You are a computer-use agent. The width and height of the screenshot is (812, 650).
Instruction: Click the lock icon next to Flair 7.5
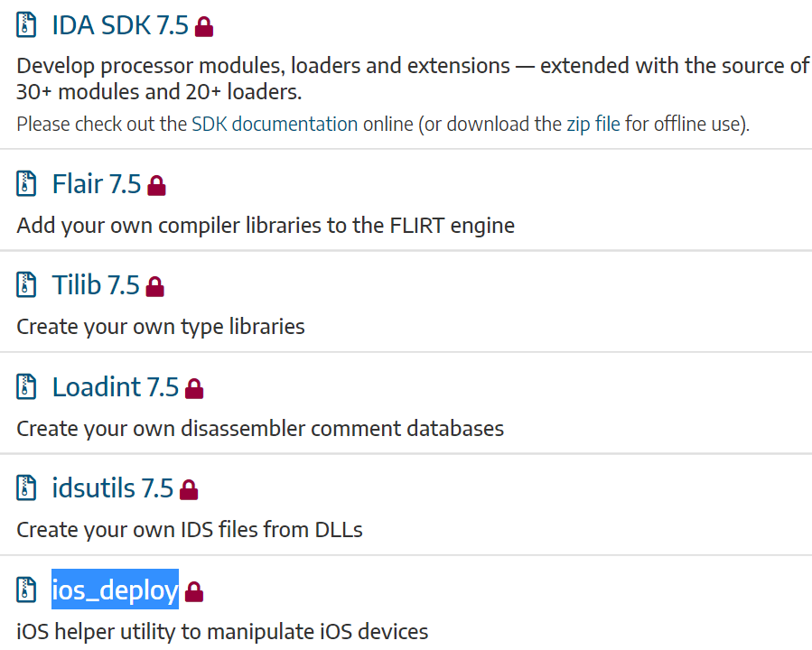tap(157, 186)
